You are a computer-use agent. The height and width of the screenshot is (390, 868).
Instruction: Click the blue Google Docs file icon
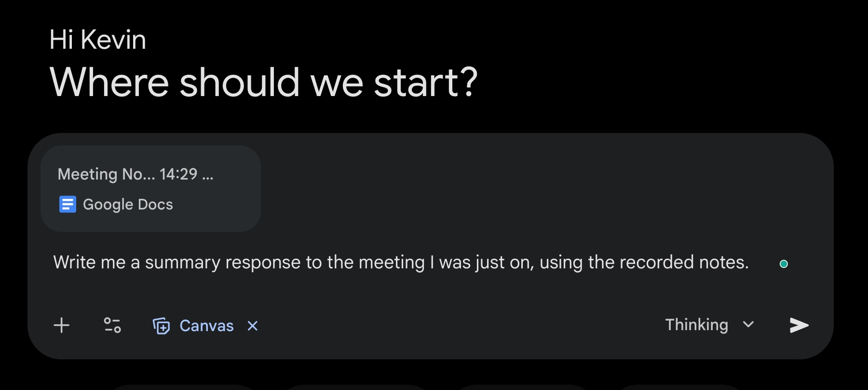point(68,204)
